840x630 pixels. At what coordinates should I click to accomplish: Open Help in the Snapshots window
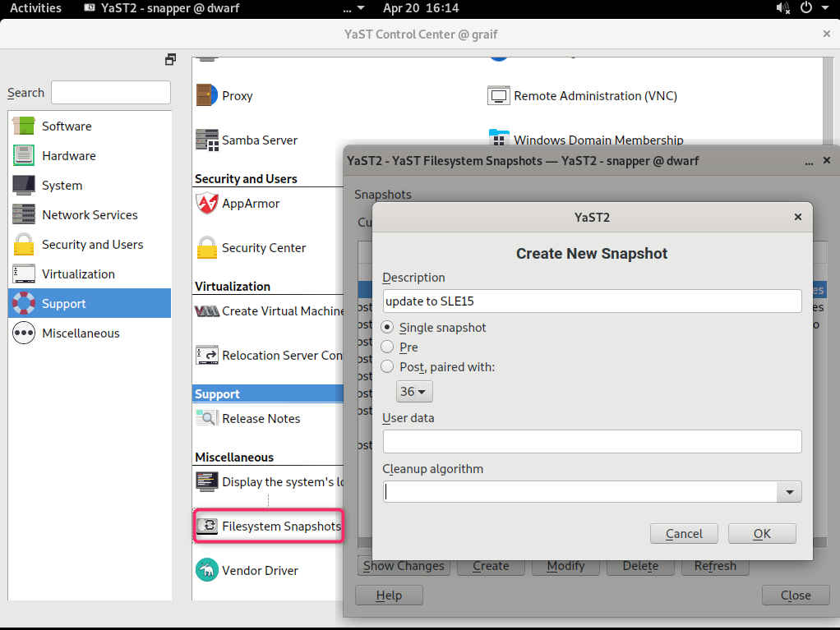[x=389, y=596]
